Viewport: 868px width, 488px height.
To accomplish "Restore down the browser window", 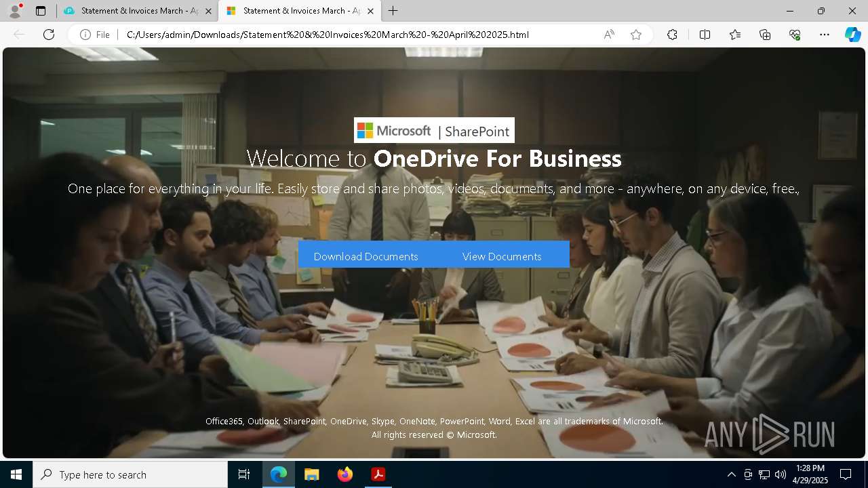I will tap(821, 11).
